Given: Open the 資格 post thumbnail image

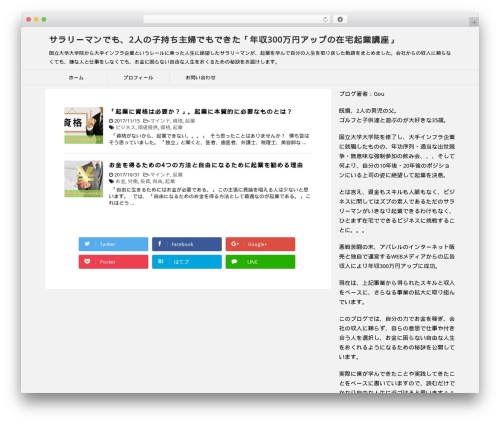Looking at the screenshot, I should coord(84,125).
